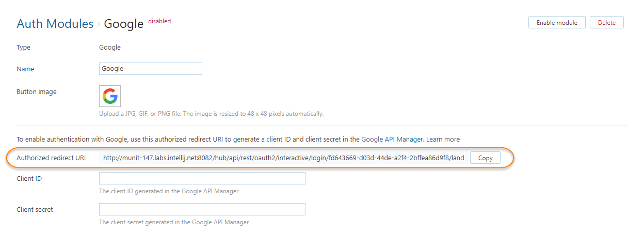Follow the Learn more link
Viewport: 644px width, 232px height.
tap(443, 140)
